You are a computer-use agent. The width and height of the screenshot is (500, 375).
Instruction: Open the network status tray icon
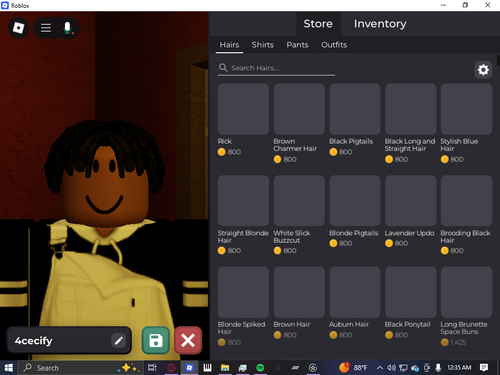click(x=403, y=368)
